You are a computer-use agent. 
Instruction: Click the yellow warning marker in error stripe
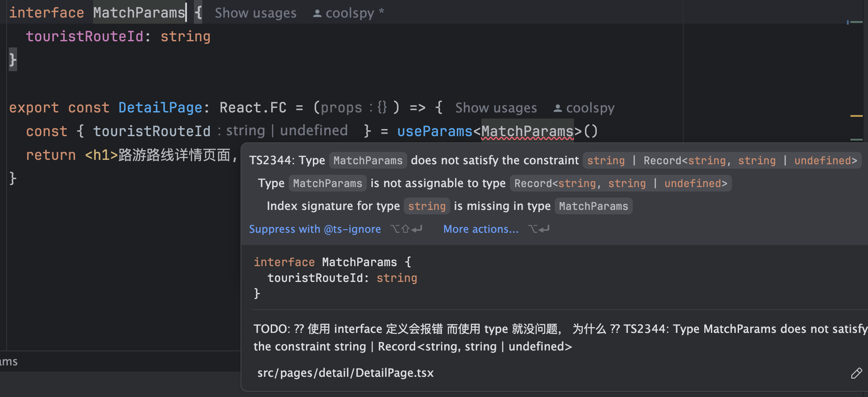[856, 116]
